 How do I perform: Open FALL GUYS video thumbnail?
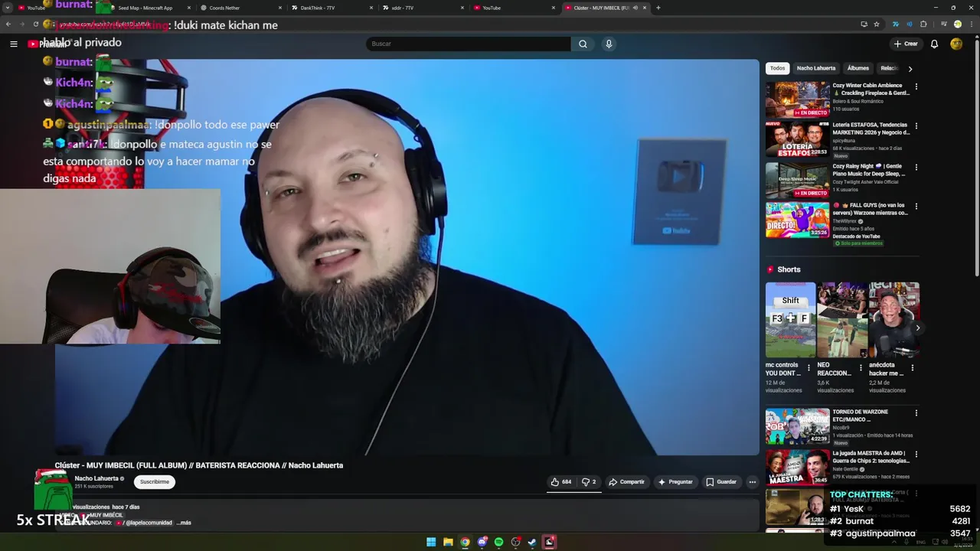(x=797, y=220)
